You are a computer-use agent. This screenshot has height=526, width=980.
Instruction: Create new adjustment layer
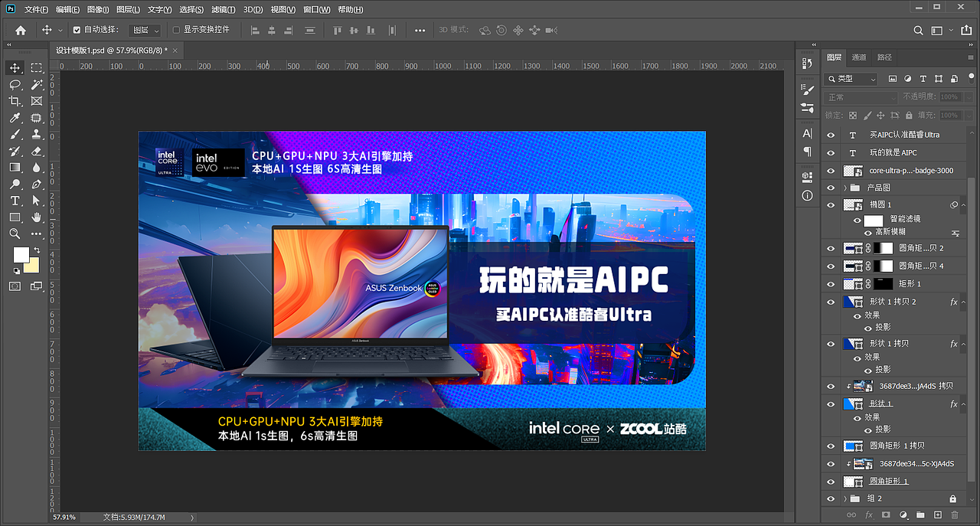tap(903, 515)
